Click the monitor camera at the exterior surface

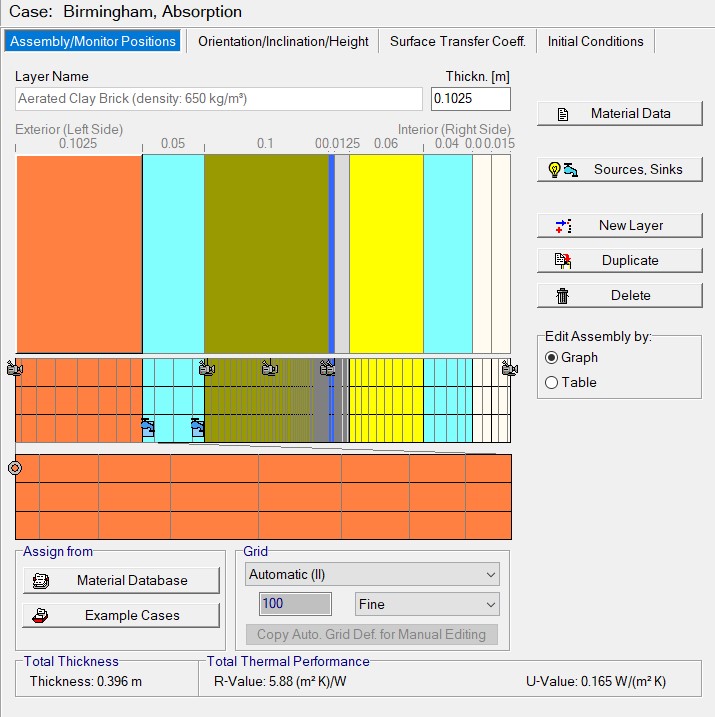(x=14, y=369)
